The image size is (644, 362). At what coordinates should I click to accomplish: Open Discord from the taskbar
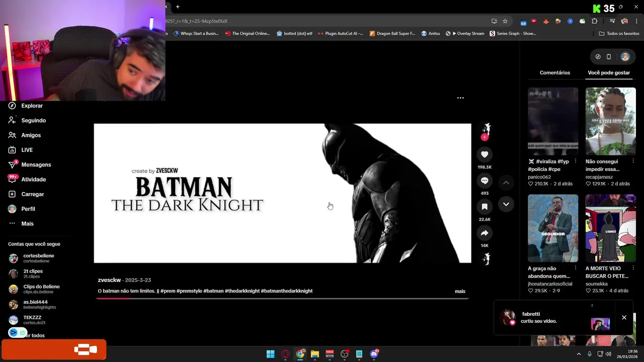point(374,354)
